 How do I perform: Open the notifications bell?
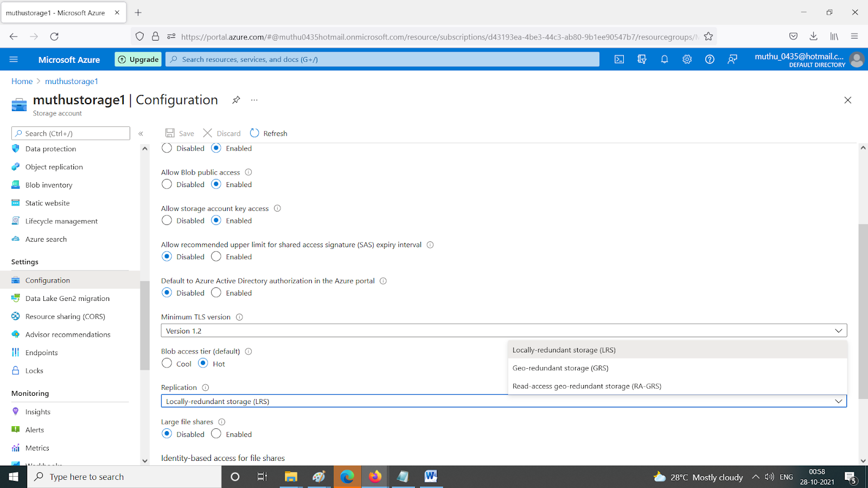click(665, 60)
